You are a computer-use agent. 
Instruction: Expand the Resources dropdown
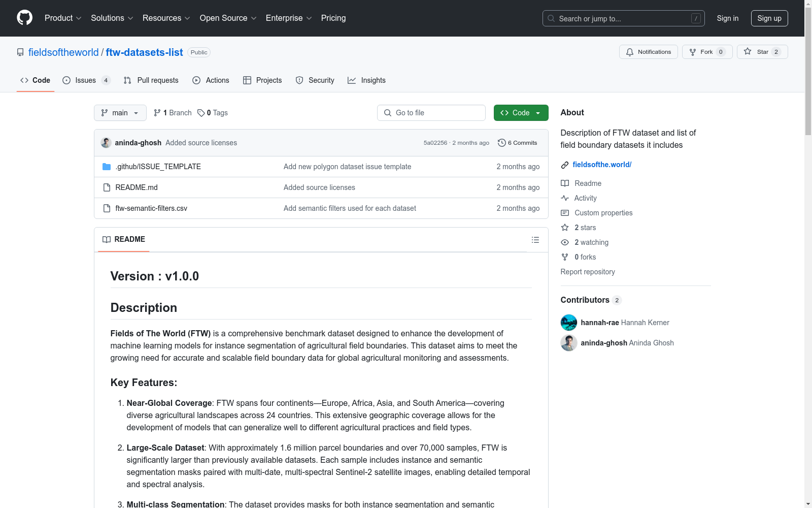[x=166, y=18]
